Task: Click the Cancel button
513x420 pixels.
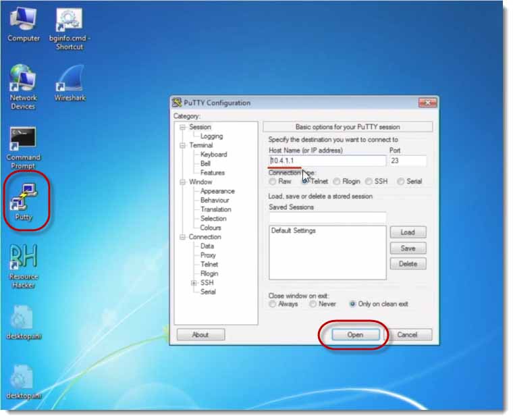Action: [x=407, y=335]
